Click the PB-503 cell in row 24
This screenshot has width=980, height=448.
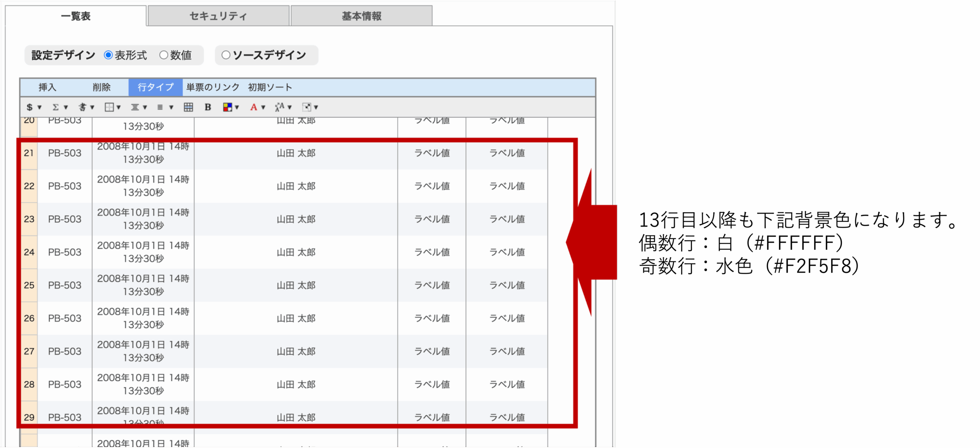(x=65, y=252)
